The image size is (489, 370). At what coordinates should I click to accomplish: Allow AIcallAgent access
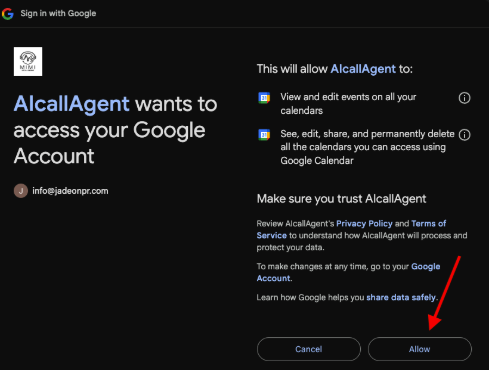click(420, 349)
